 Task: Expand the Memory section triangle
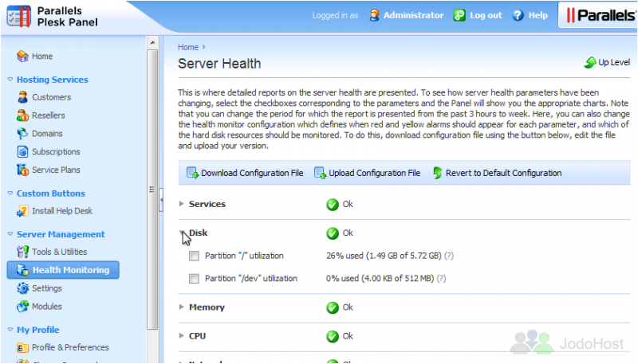[x=182, y=307]
